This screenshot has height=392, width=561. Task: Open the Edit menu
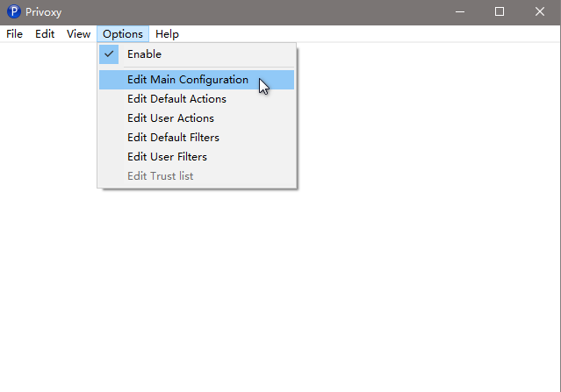45,34
